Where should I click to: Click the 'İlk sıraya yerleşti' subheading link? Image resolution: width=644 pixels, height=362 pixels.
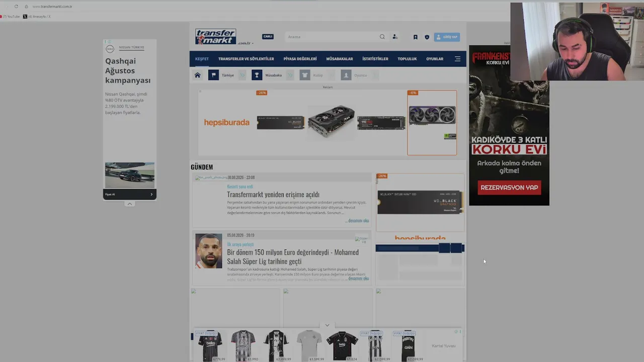pyautogui.click(x=240, y=244)
